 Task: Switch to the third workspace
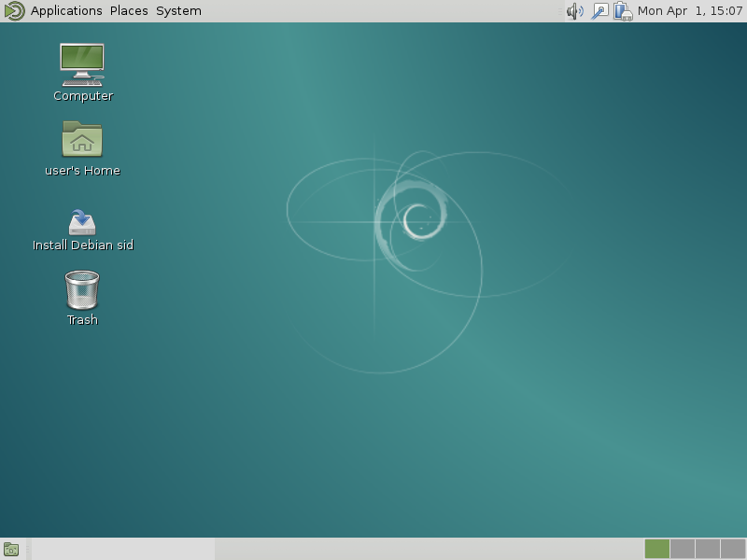(x=708, y=549)
